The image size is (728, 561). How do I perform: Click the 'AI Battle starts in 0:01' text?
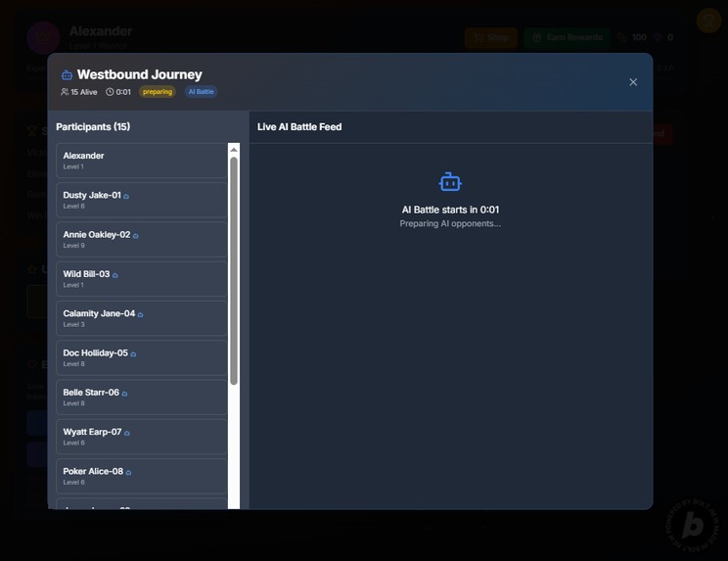click(x=450, y=210)
